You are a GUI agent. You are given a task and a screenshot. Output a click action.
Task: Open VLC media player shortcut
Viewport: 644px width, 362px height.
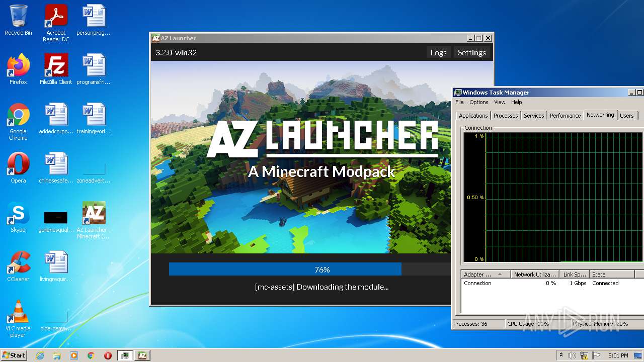click(18, 319)
